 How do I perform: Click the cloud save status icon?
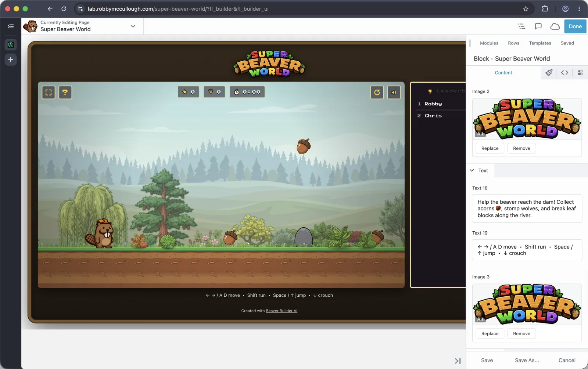coord(555,26)
